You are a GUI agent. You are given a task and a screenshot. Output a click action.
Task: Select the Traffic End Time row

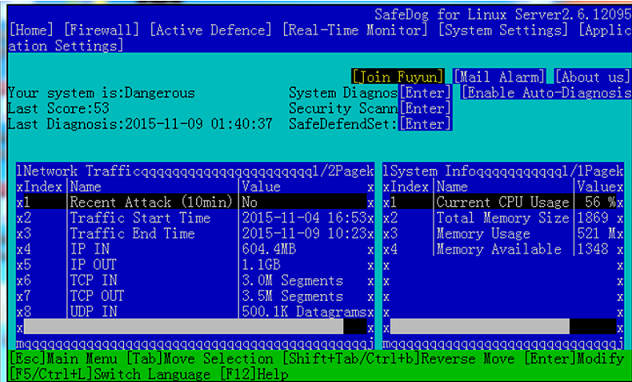pos(195,234)
